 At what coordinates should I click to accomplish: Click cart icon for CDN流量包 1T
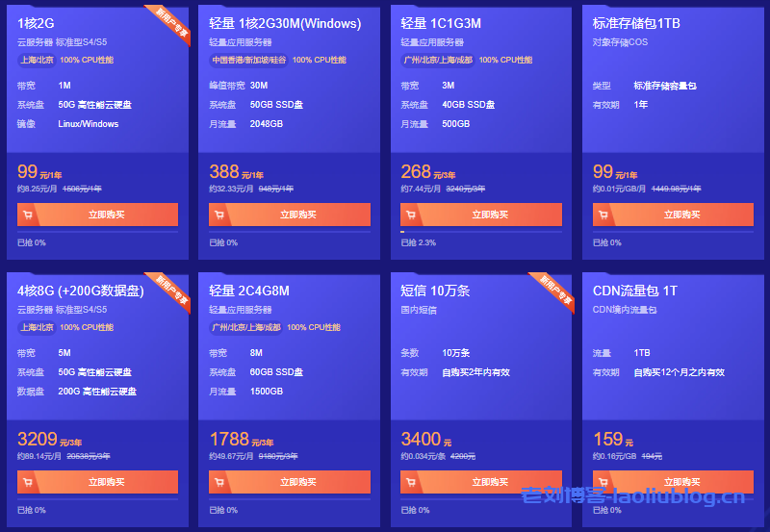tap(603, 482)
